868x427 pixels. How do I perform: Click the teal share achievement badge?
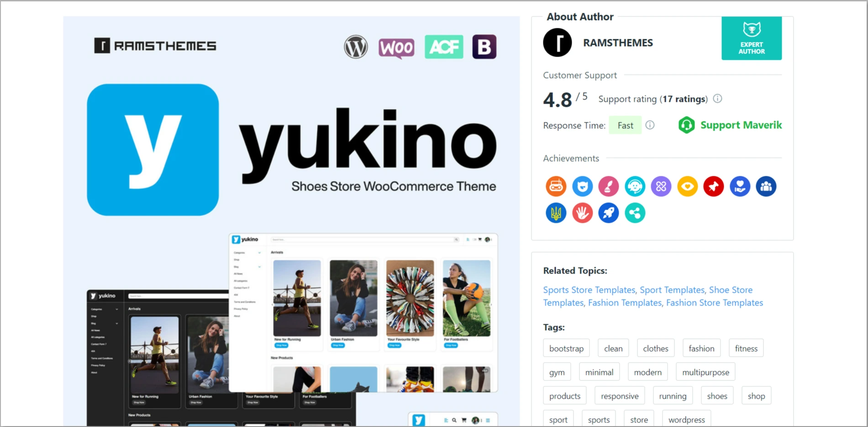(635, 213)
